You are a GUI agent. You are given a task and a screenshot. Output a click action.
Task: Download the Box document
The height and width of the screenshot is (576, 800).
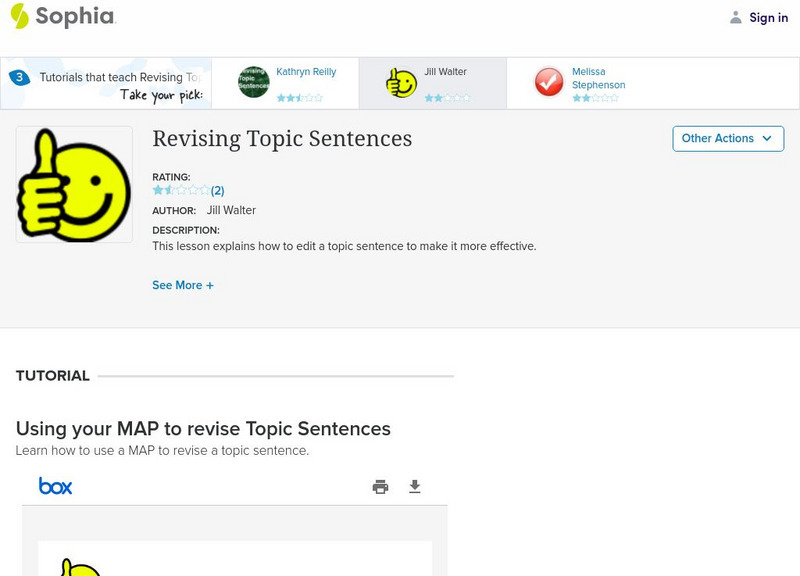(x=415, y=487)
